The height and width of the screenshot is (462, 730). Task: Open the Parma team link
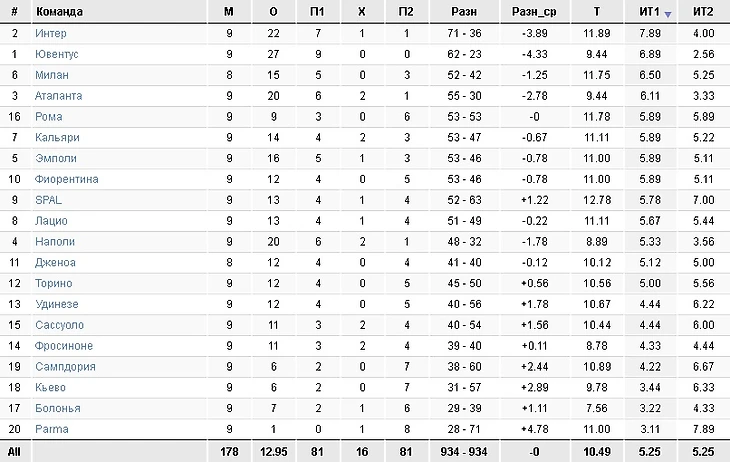click(49, 429)
